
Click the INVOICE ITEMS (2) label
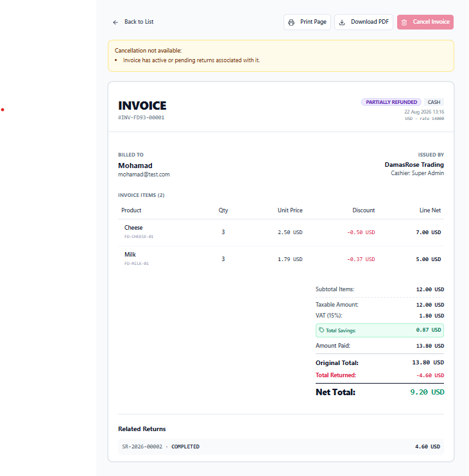tap(141, 195)
